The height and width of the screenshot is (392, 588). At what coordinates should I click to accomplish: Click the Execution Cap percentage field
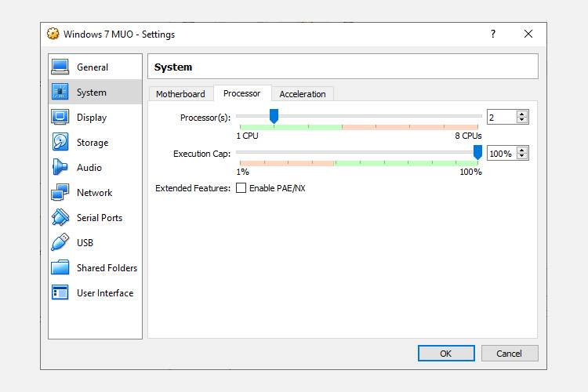(x=500, y=154)
